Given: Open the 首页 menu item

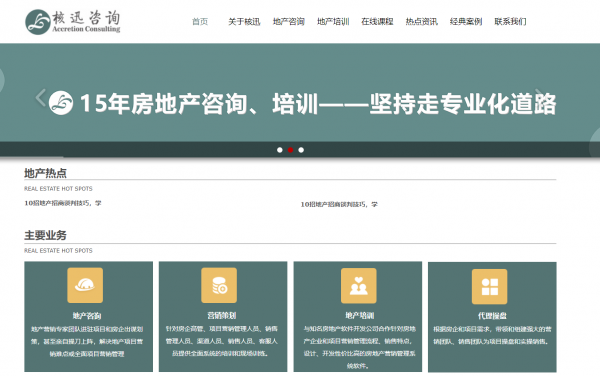Looking at the screenshot, I should click(200, 21).
